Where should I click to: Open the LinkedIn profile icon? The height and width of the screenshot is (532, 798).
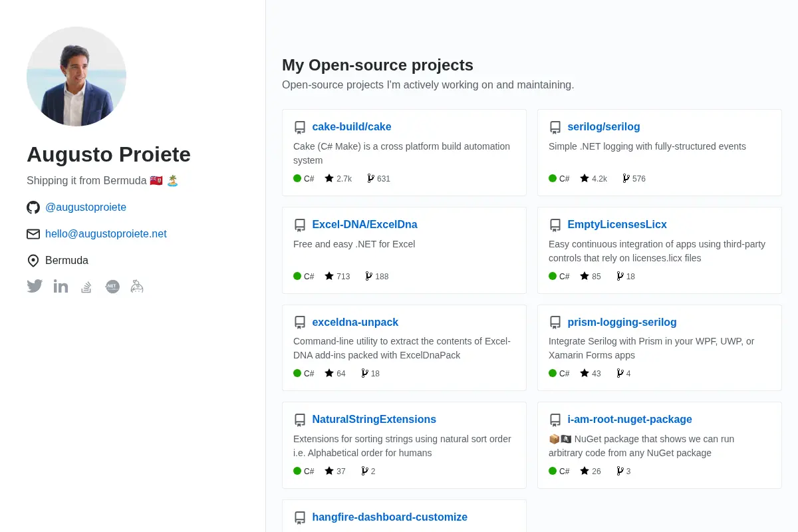click(61, 287)
